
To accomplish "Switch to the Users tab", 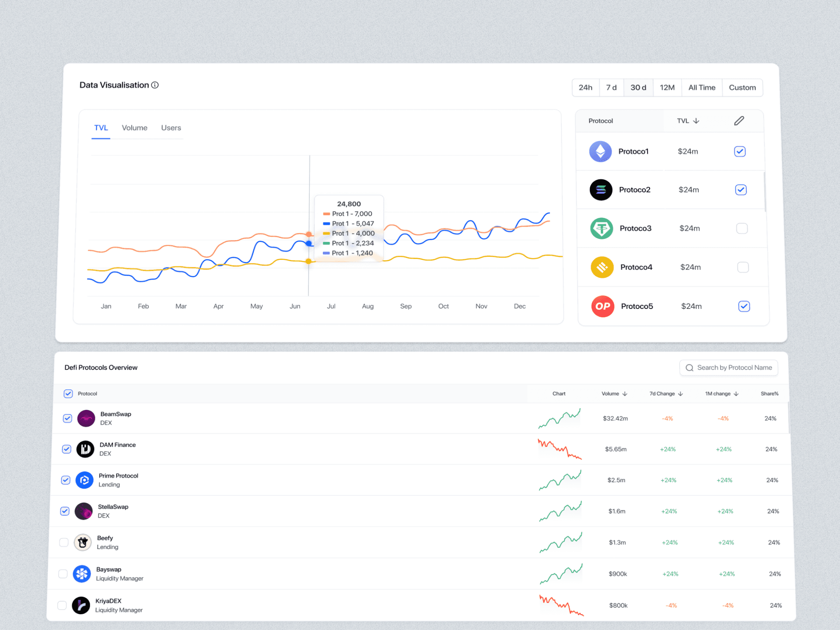I will [x=171, y=128].
